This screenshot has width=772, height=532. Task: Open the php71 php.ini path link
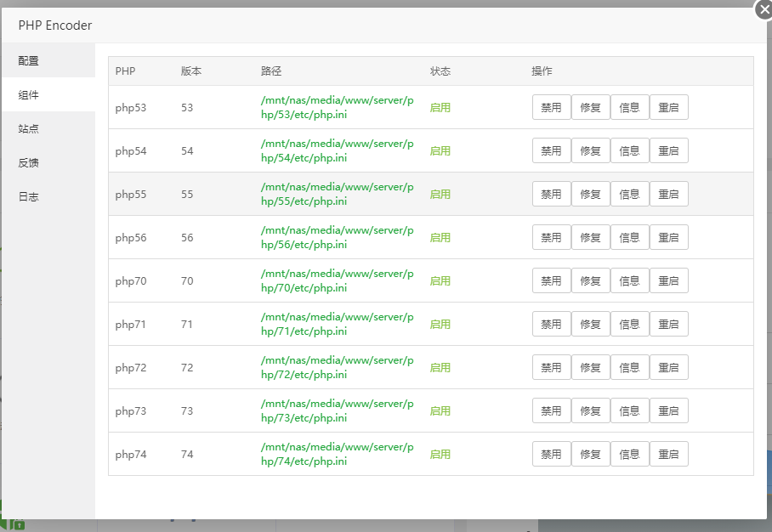click(x=338, y=324)
